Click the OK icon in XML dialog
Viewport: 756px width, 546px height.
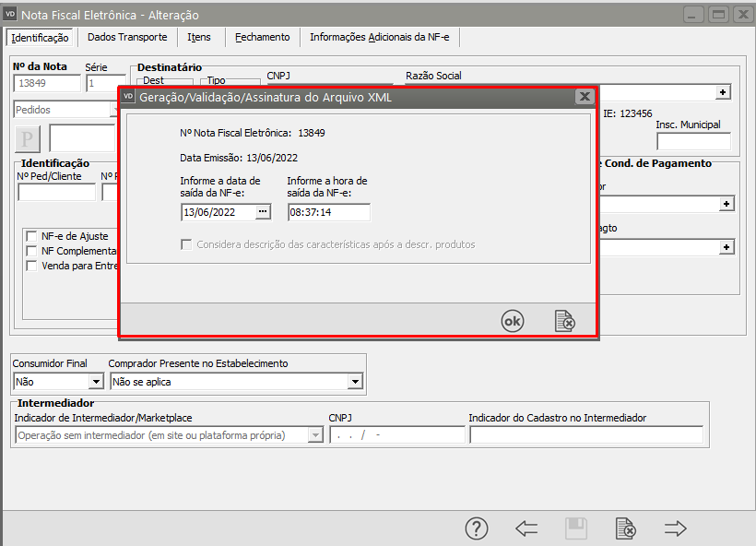coord(512,320)
